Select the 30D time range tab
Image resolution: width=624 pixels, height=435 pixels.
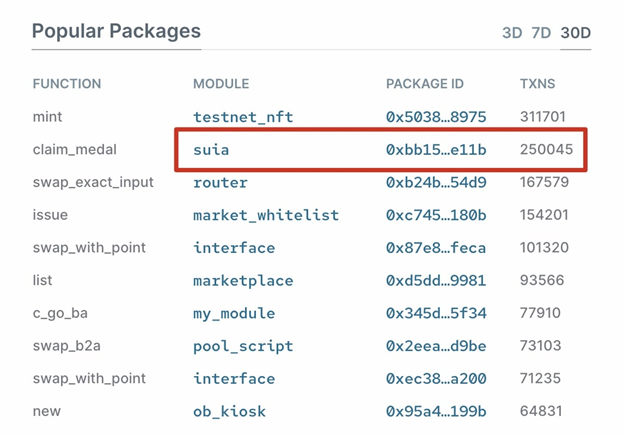click(x=575, y=33)
